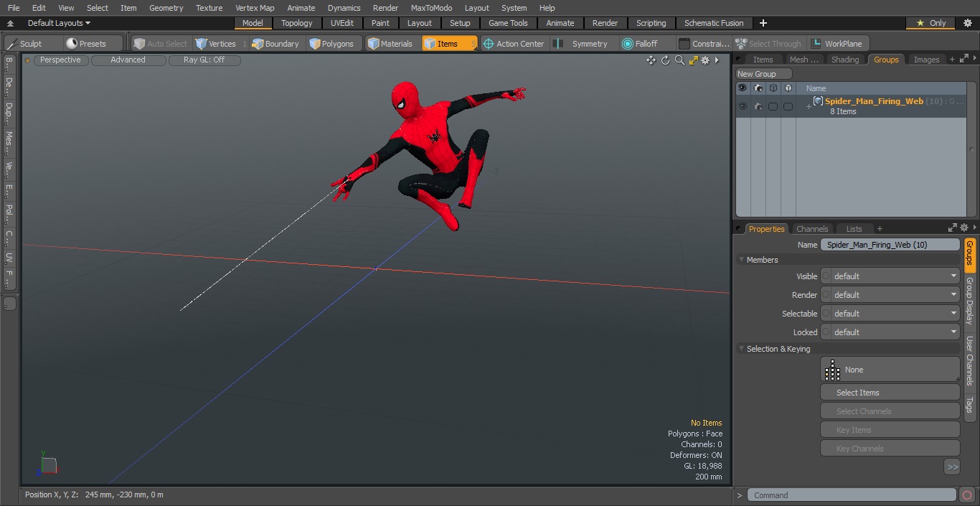Click the Select Items button
This screenshot has width=980, height=506.
coord(890,393)
